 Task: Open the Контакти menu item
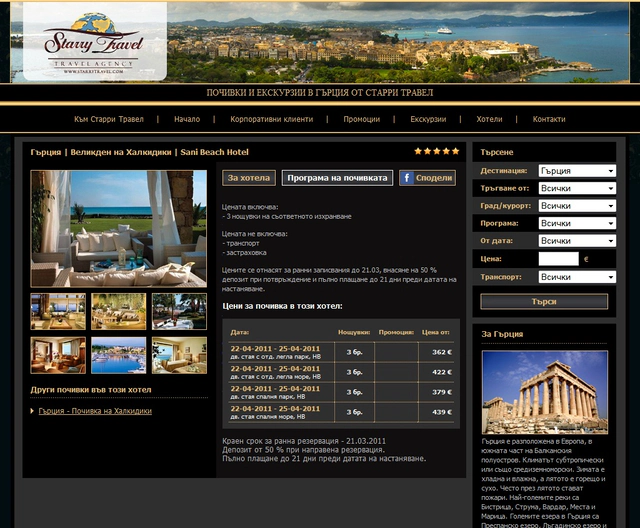click(549, 119)
